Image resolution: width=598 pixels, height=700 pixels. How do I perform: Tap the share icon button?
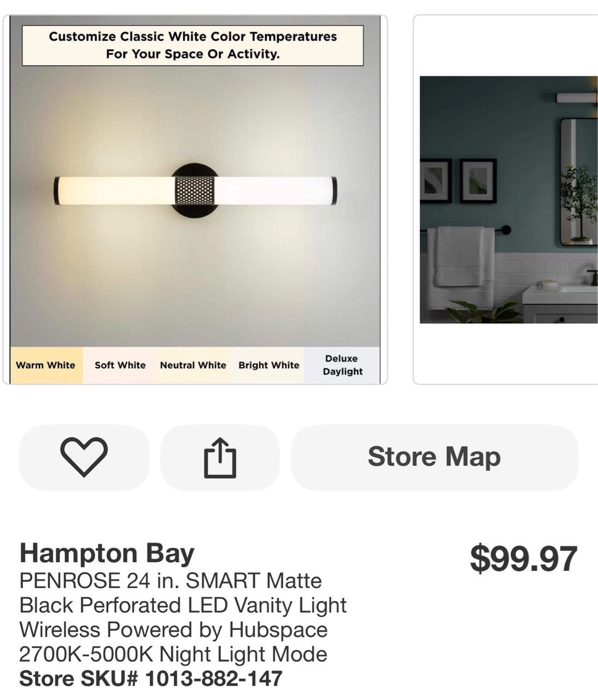pyautogui.click(x=220, y=457)
